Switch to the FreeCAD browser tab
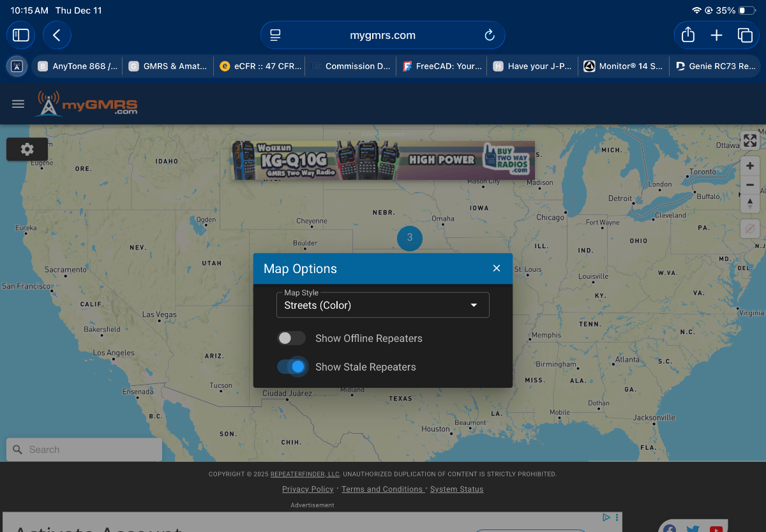This screenshot has height=532, width=766. [442, 66]
